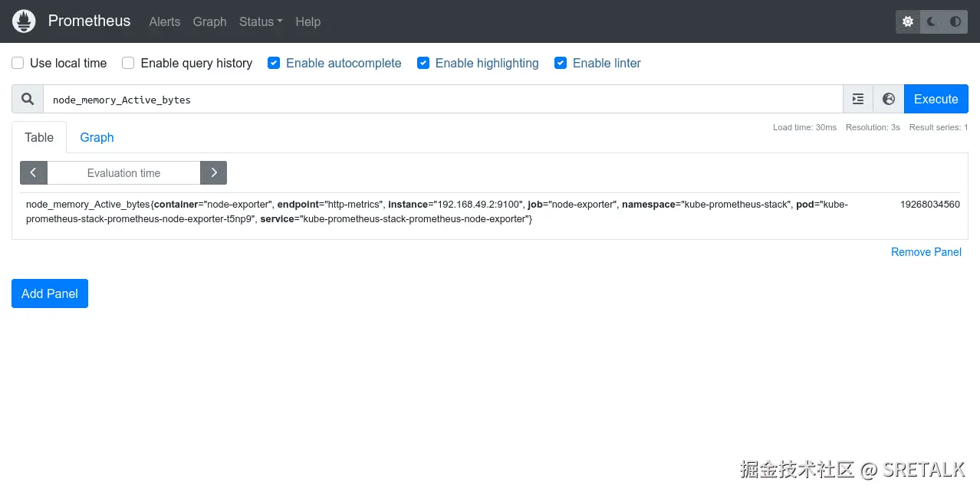Click the Remove Panel link

[926, 252]
